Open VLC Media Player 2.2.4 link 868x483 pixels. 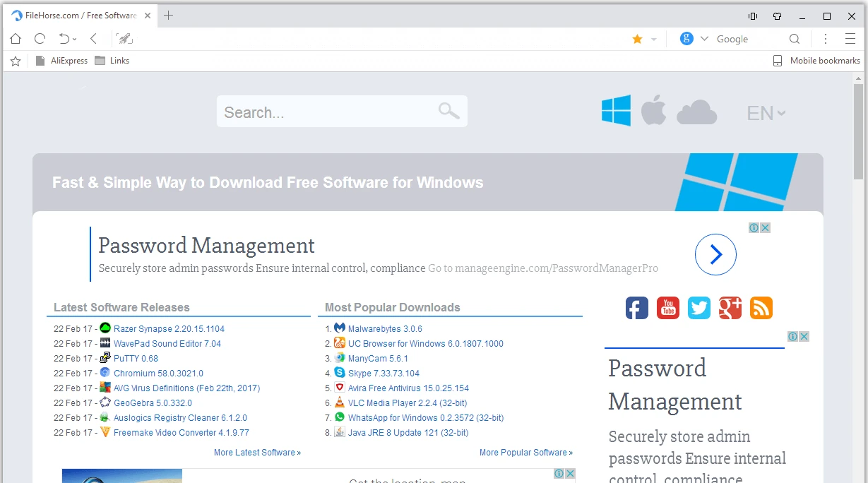click(408, 403)
